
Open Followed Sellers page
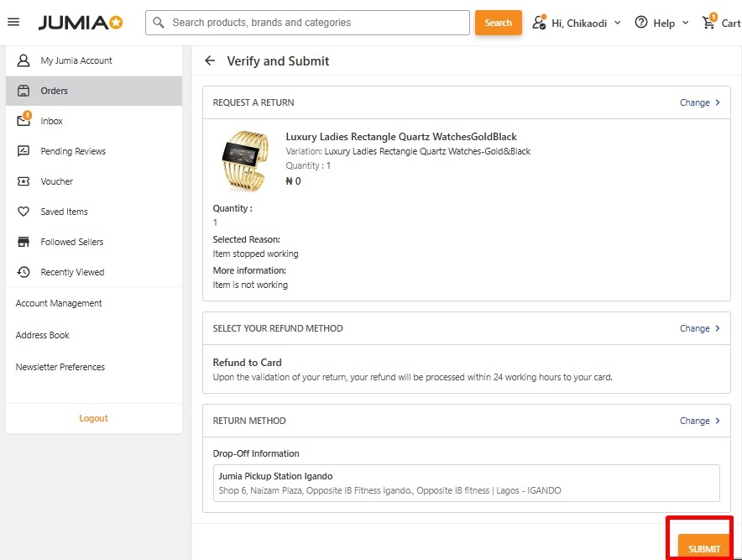(x=71, y=242)
